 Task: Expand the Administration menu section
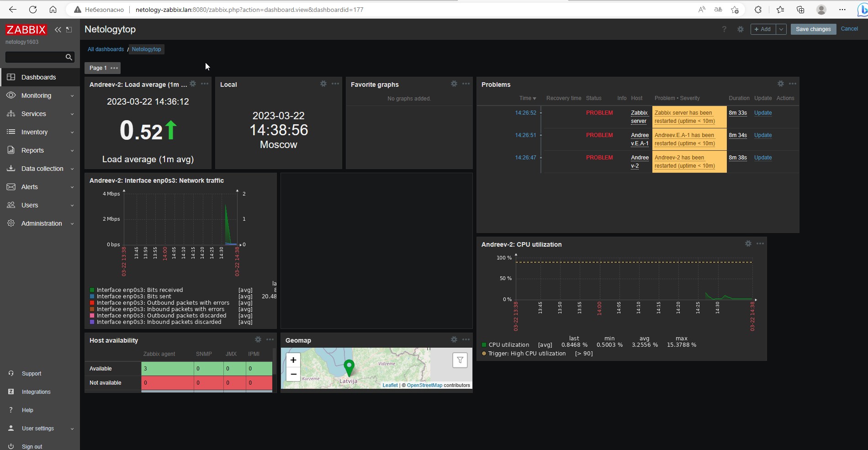[x=40, y=223]
